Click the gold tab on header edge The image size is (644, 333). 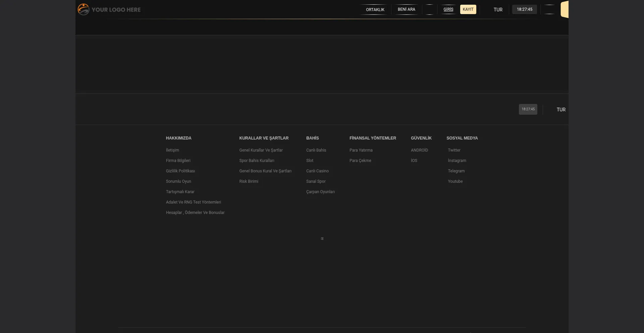tap(565, 9)
